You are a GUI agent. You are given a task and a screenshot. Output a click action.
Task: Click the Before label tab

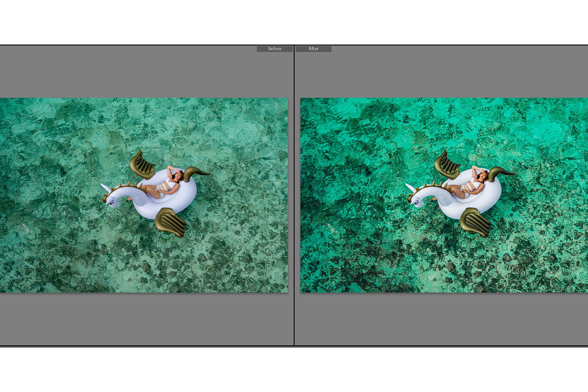coord(274,49)
